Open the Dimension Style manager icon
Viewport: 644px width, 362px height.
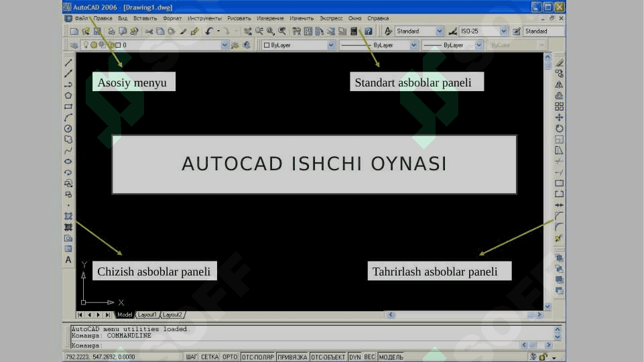[x=452, y=32]
